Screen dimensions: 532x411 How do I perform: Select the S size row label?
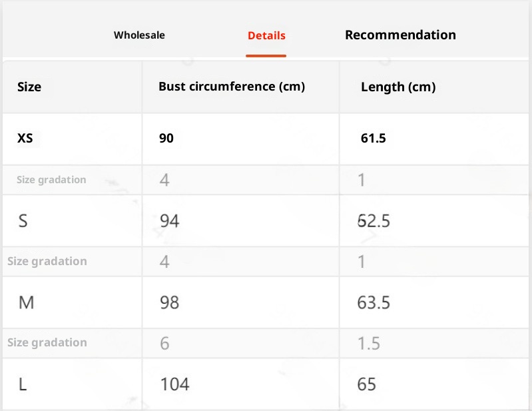pyautogui.click(x=23, y=220)
